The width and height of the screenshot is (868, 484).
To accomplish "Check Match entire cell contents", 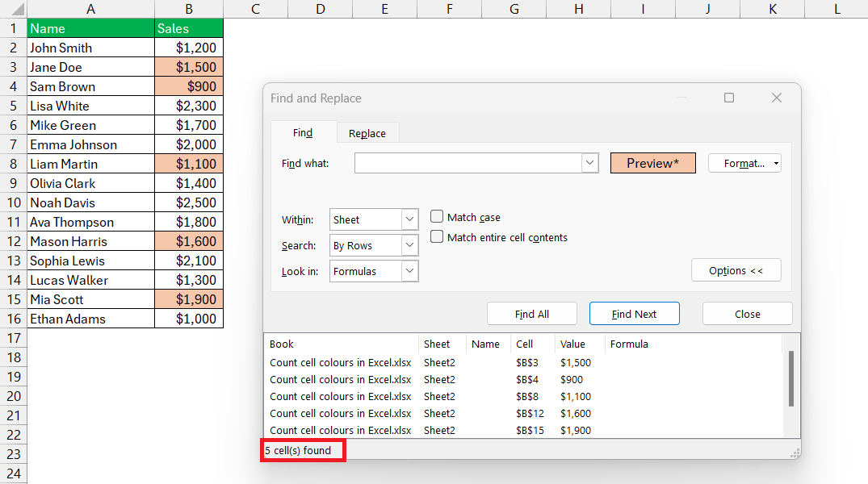I will (437, 236).
